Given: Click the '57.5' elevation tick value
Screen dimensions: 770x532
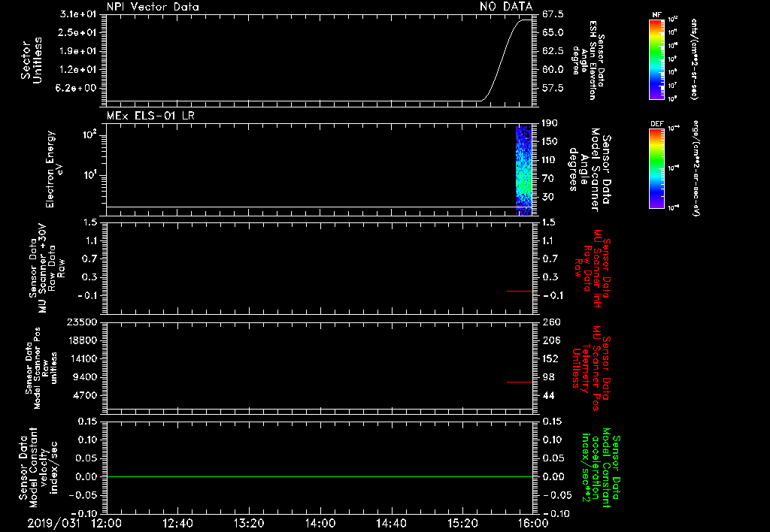Looking at the screenshot, I should [x=553, y=88].
